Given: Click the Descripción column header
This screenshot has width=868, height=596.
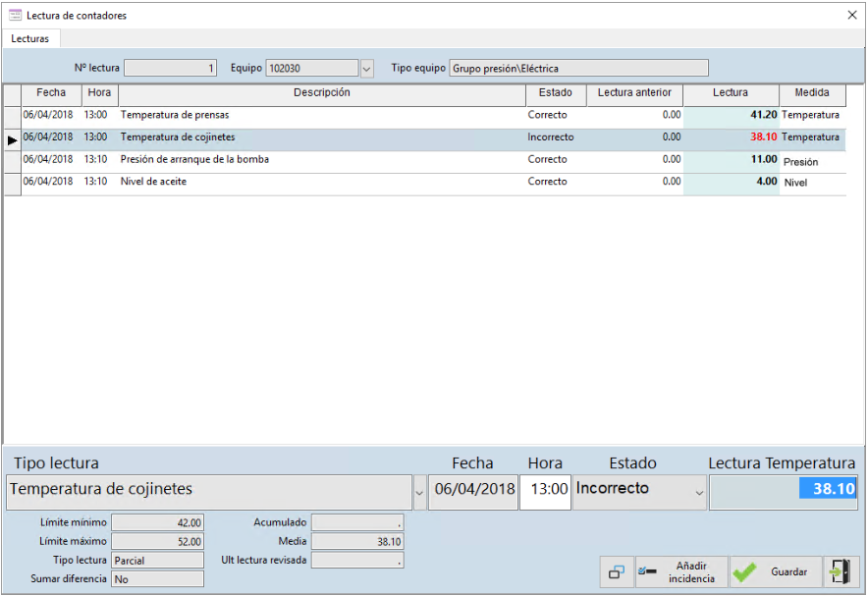Looking at the screenshot, I should (322, 93).
